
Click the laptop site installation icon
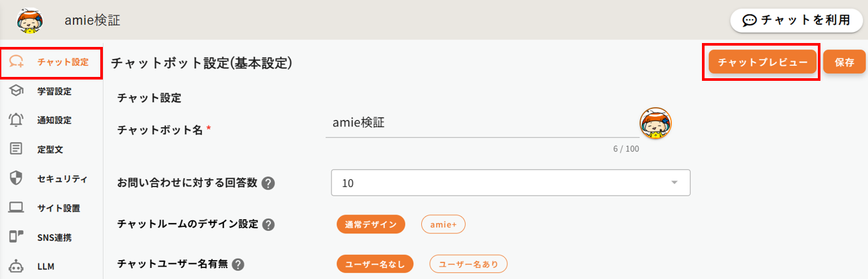16,208
